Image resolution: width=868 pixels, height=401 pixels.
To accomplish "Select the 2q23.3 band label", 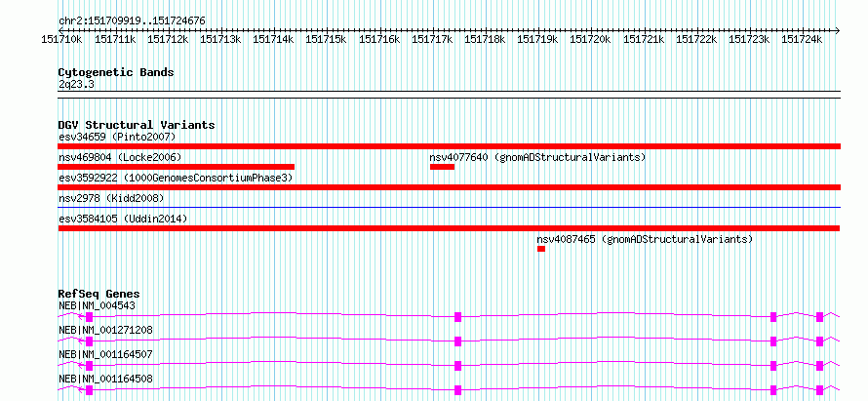I will pyautogui.click(x=74, y=84).
